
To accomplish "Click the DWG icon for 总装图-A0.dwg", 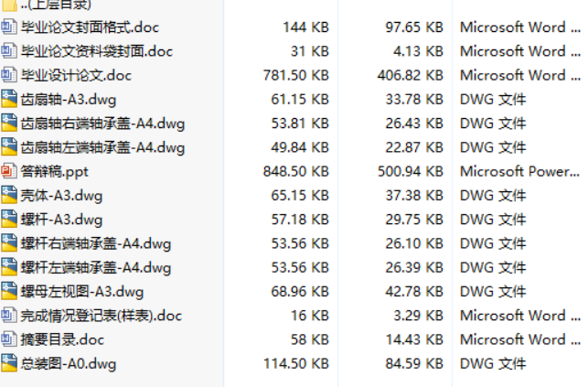I will click(9, 363).
